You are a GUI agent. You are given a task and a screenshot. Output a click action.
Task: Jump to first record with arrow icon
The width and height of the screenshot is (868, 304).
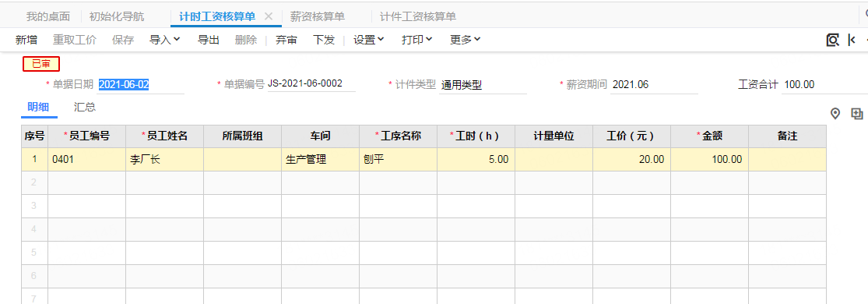click(852, 40)
